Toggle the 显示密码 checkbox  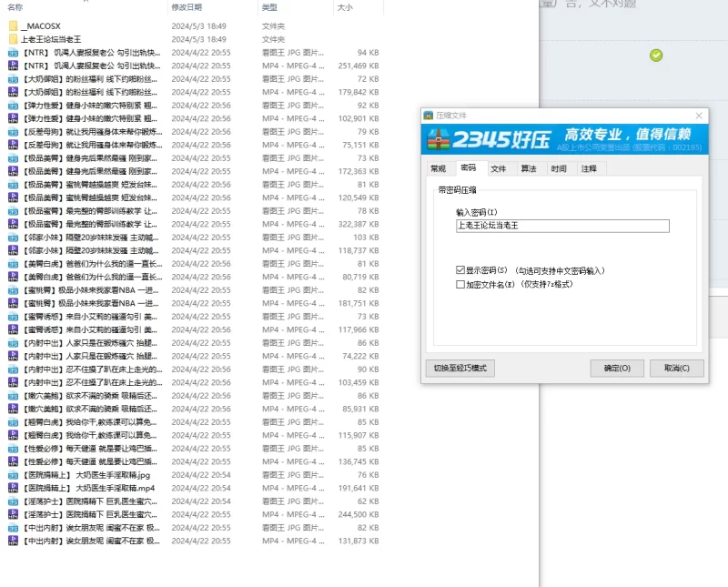coord(461,271)
